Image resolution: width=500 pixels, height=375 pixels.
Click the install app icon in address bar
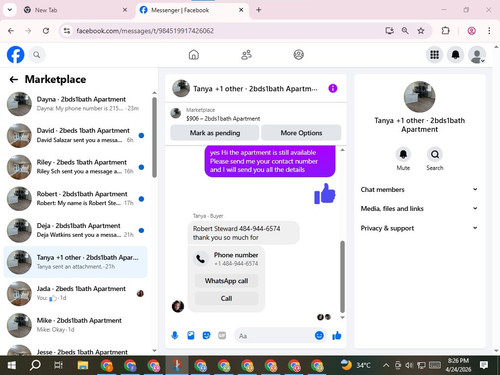pyautogui.click(x=389, y=31)
